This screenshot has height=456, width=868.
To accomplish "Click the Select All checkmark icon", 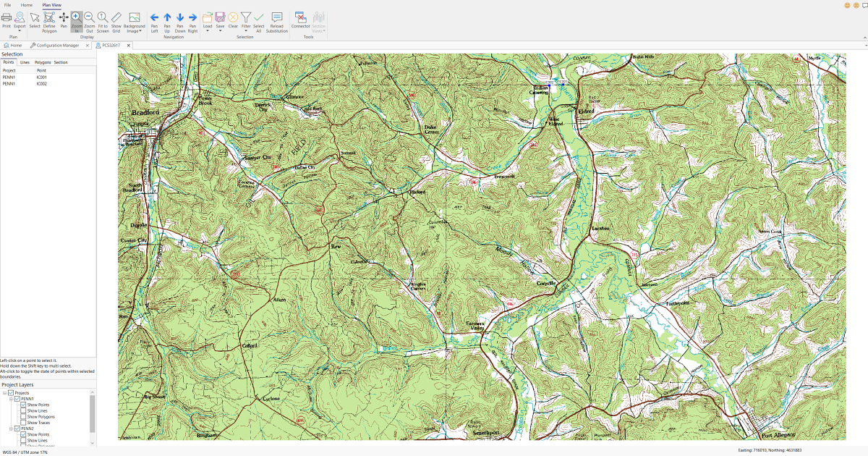I will 258,20.
